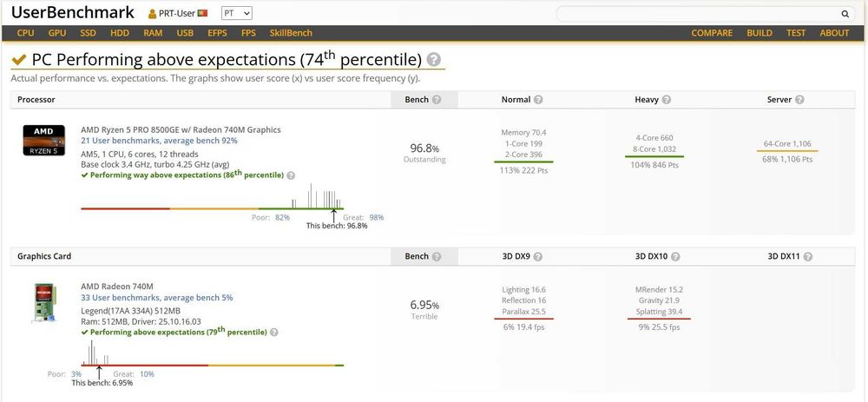Open the CPU menu item

26,33
